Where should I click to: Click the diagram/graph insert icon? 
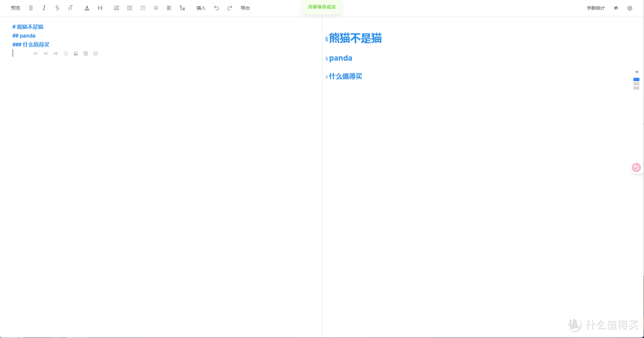pos(182,8)
